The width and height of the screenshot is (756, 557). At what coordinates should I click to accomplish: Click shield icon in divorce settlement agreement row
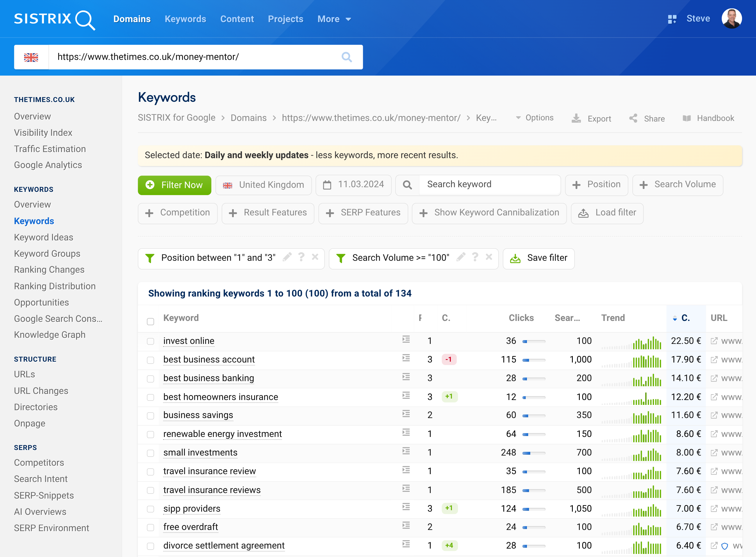725,546
